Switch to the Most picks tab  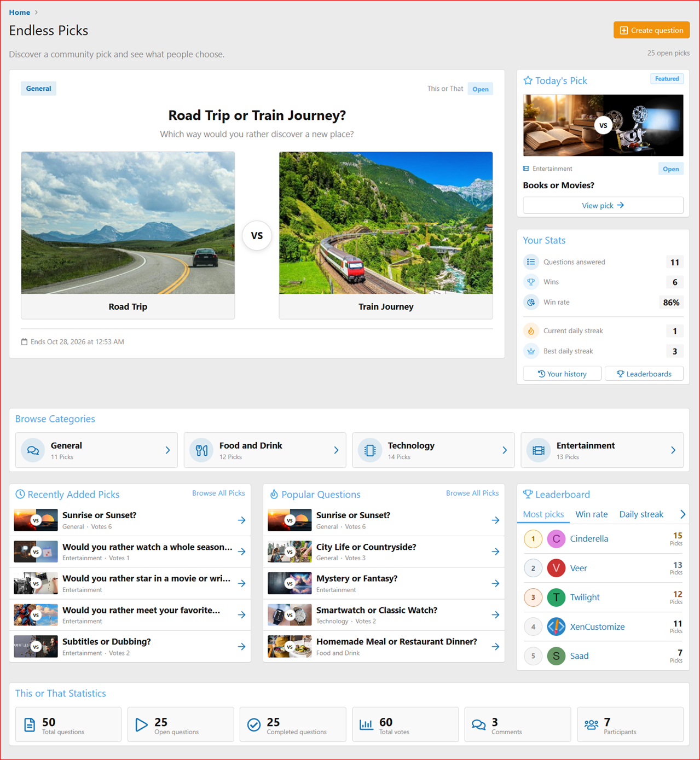[543, 514]
